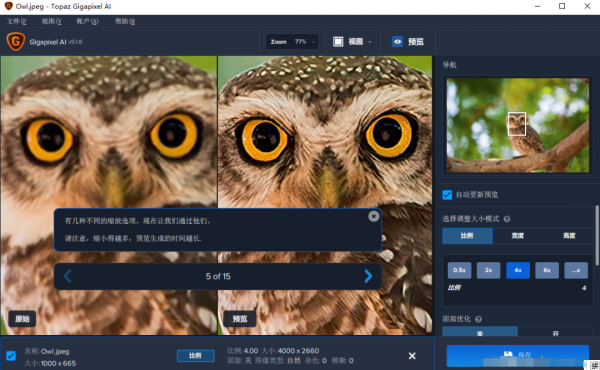Image resolution: width=600 pixels, height=370 pixels.
Task: Go to next tutorial step arrow
Action: (368, 276)
